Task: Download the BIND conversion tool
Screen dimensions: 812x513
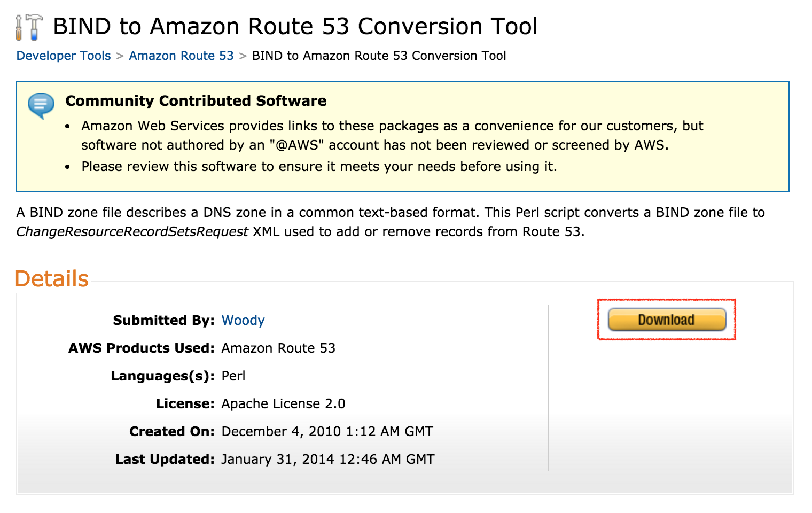Action: point(666,320)
